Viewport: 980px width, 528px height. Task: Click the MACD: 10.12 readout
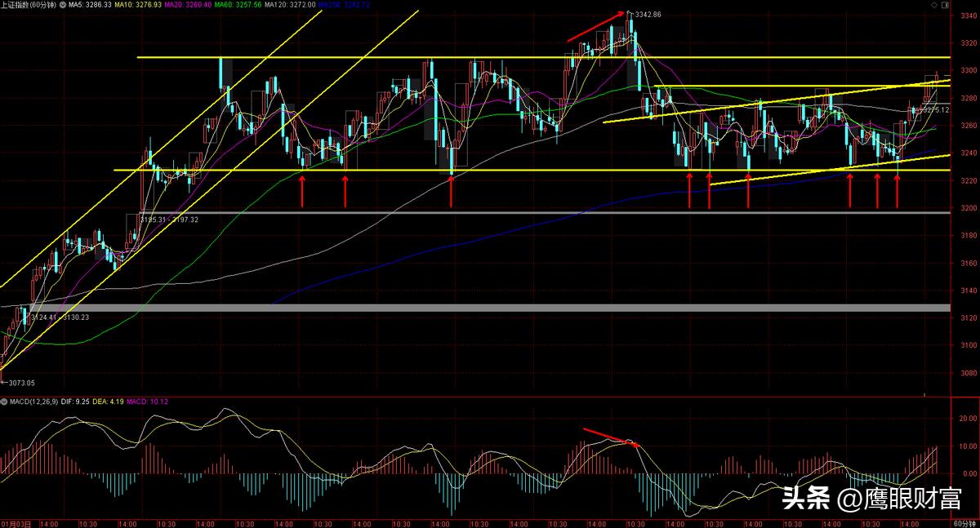coord(148,402)
